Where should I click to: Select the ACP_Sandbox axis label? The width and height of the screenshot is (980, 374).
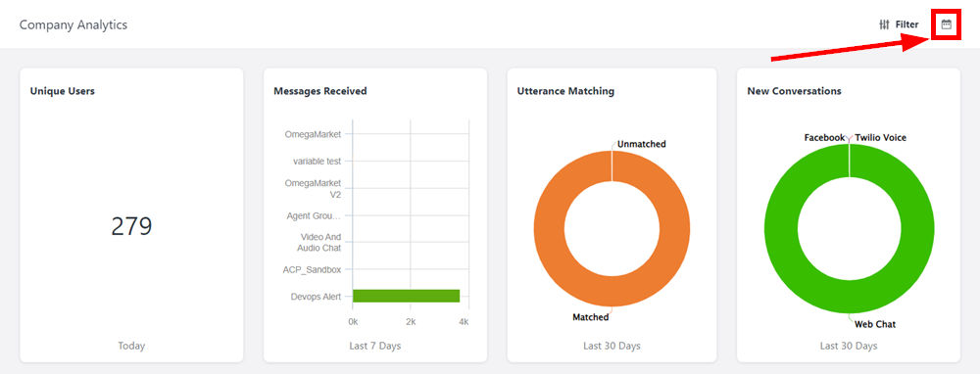tap(312, 270)
